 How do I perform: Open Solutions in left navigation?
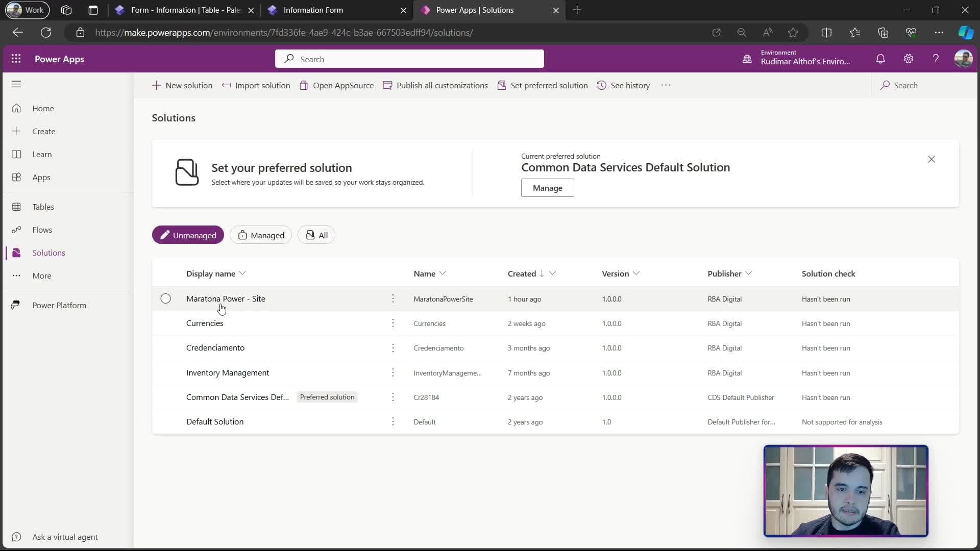pyautogui.click(x=48, y=253)
